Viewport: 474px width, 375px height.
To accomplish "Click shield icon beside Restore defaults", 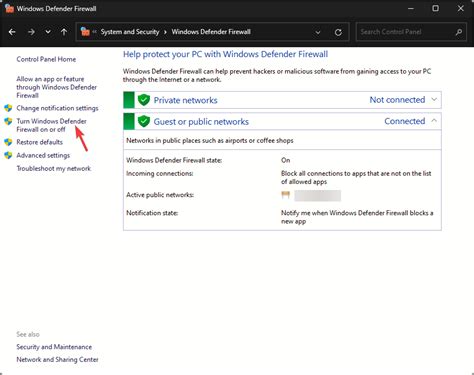I will coord(8,142).
